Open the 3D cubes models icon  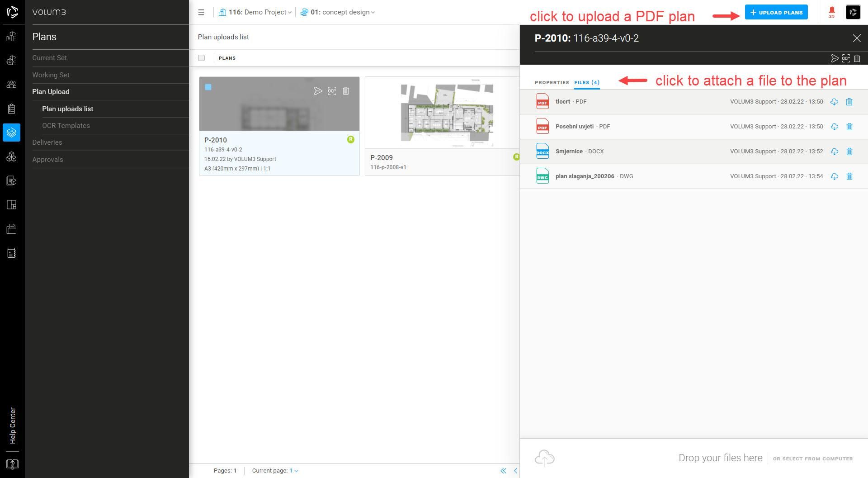point(12,156)
